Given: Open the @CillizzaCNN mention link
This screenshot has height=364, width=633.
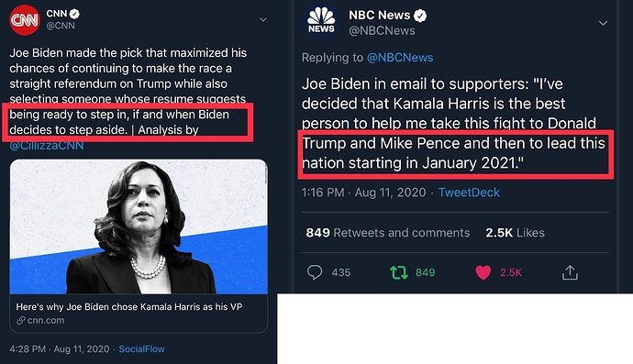Looking at the screenshot, I should pyautogui.click(x=47, y=146).
